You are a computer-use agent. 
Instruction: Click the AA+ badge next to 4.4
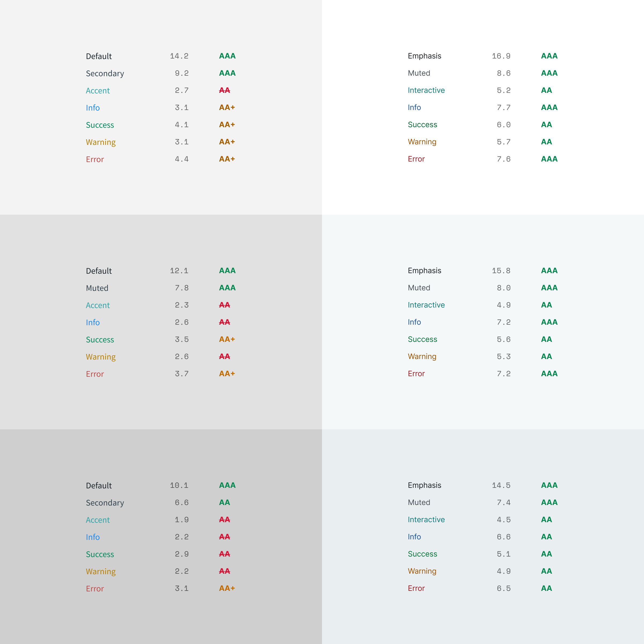pyautogui.click(x=227, y=159)
